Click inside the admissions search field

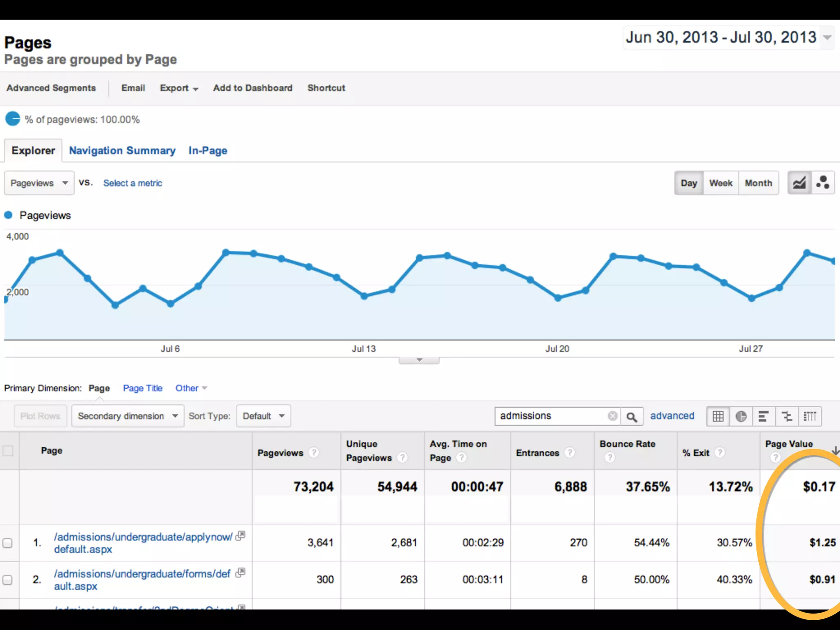[550, 416]
